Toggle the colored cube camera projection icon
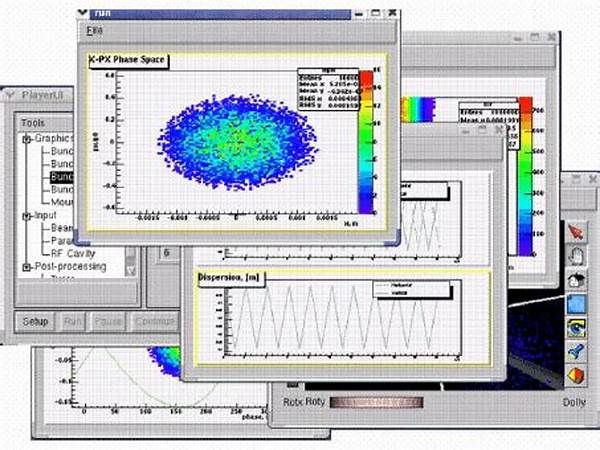This screenshot has height=450, width=600. 576,375
